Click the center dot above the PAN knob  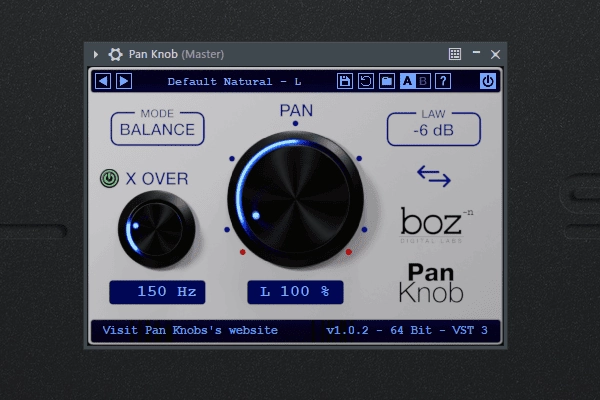(295, 123)
